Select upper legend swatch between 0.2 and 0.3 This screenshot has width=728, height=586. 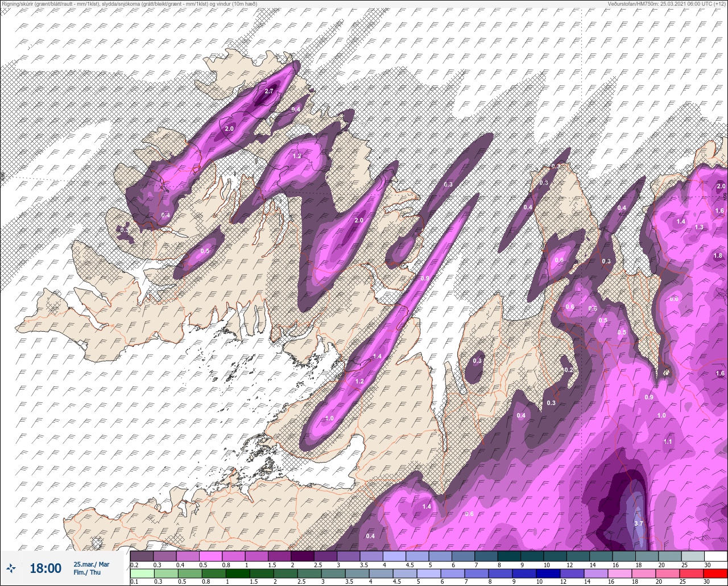tap(142, 556)
